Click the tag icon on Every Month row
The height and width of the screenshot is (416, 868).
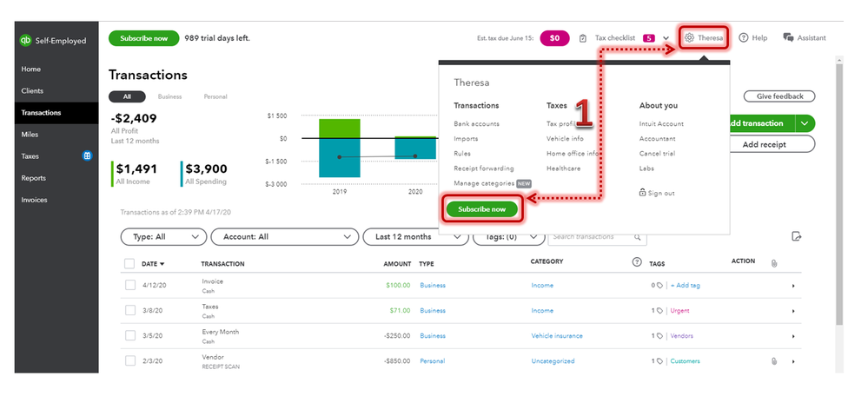[x=659, y=336]
